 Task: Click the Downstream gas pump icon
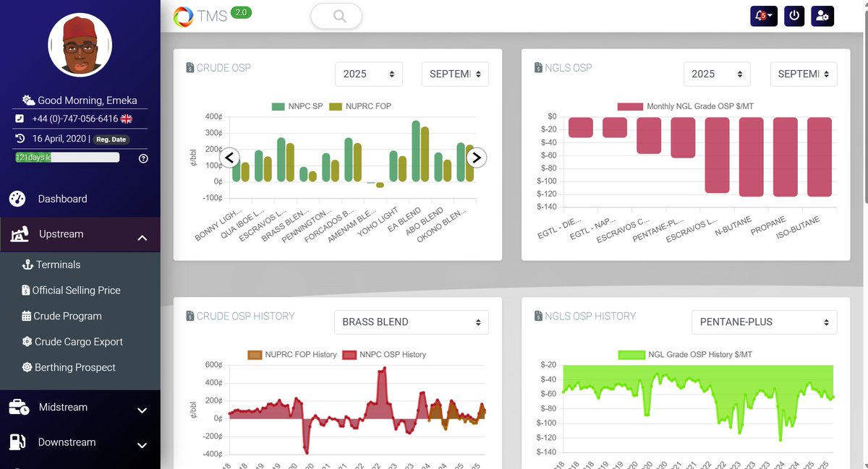17,442
